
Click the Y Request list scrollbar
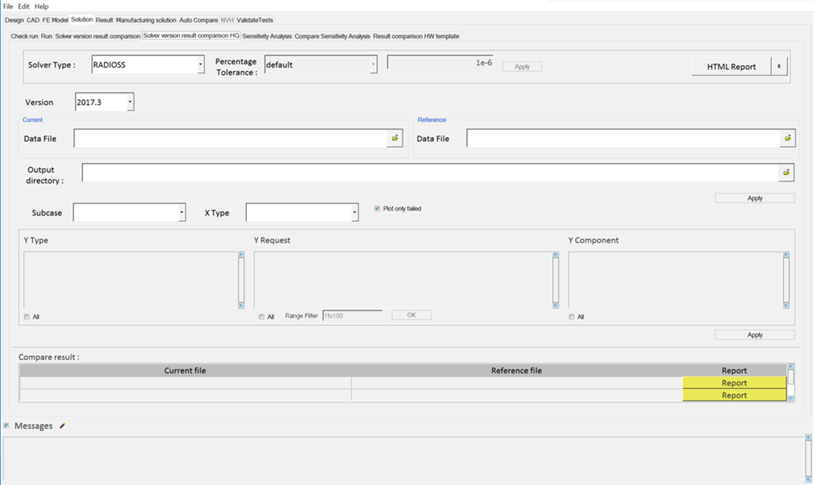coord(555,280)
